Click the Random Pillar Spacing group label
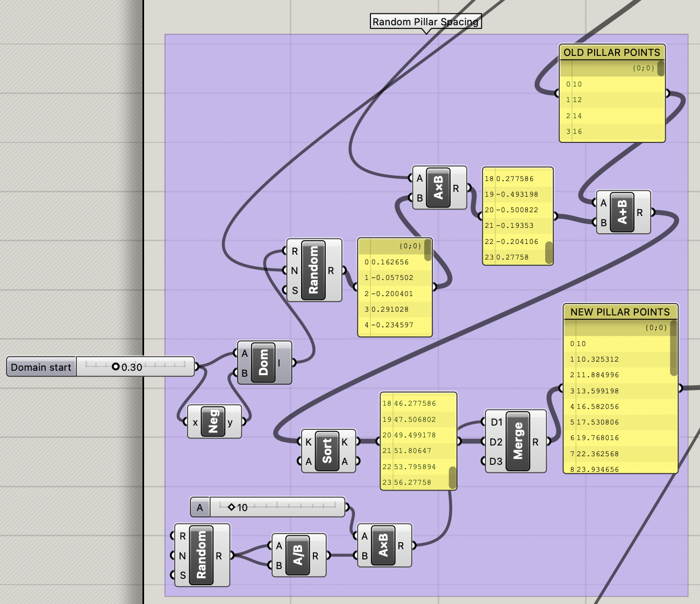Viewport: 700px width, 604px height. [x=425, y=21]
